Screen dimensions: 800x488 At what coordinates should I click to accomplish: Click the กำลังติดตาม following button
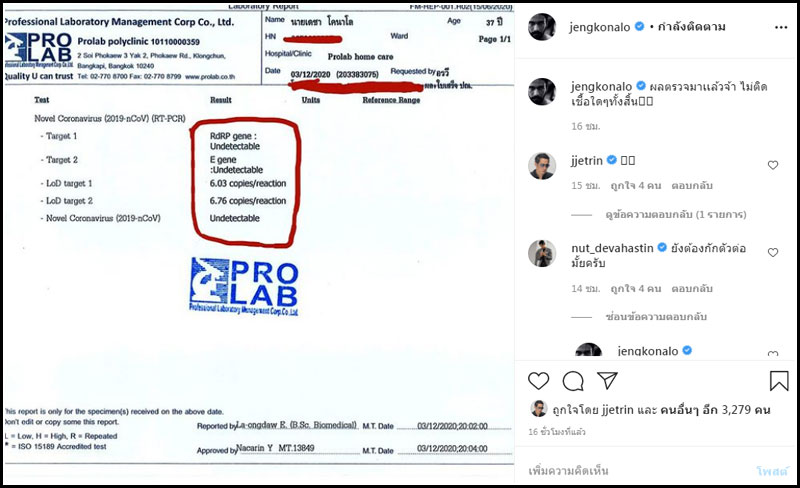(692, 27)
